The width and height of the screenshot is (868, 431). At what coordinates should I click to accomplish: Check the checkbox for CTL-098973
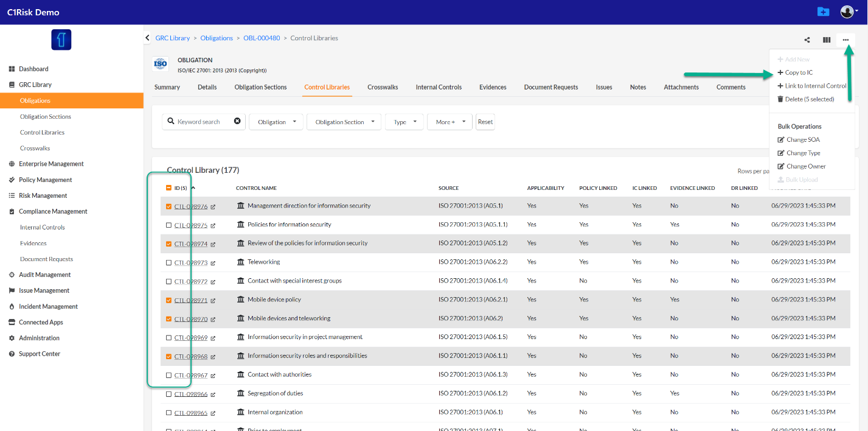click(x=168, y=262)
